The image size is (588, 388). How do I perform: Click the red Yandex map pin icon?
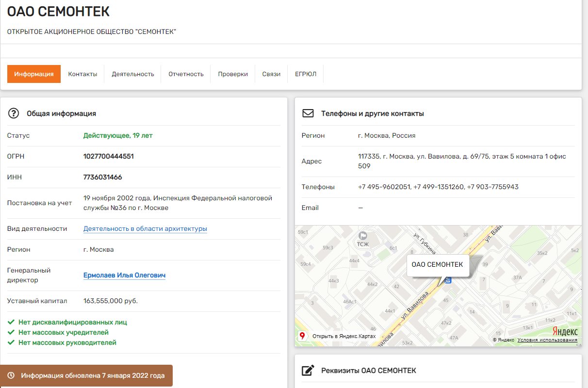(x=302, y=336)
